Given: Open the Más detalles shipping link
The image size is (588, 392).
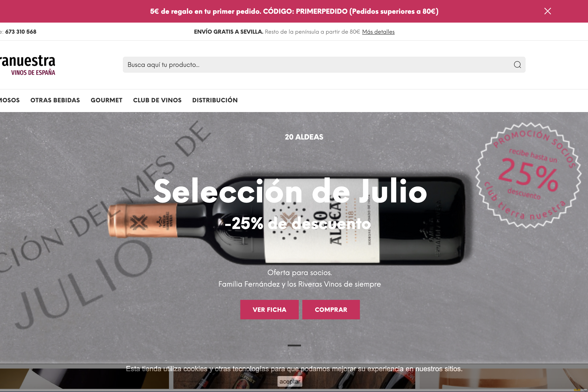Looking at the screenshot, I should coord(378,32).
